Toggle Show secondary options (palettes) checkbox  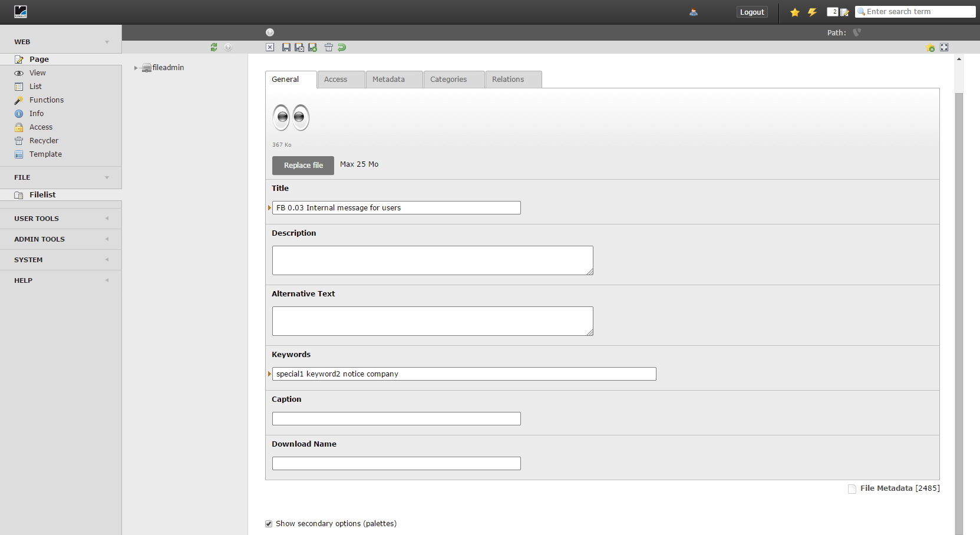(x=269, y=524)
